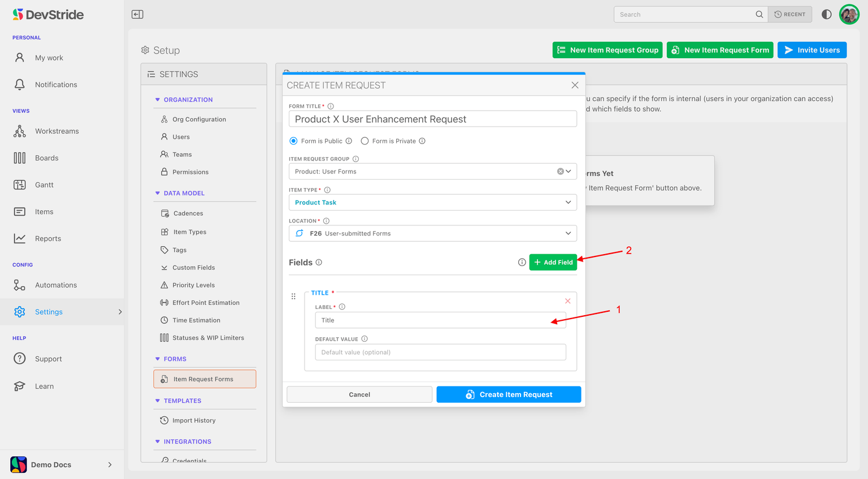This screenshot has height=479, width=868.
Task: Click the Default Value input field
Action: [440, 352]
